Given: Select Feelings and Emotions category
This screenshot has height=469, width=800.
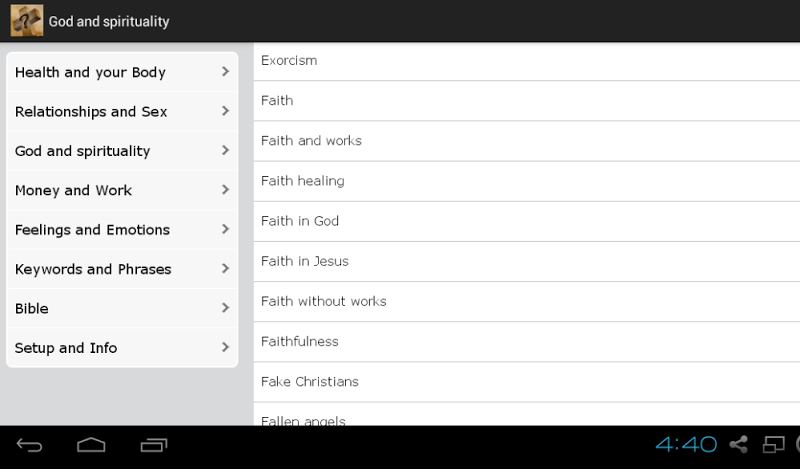Looking at the screenshot, I should click(x=122, y=229).
